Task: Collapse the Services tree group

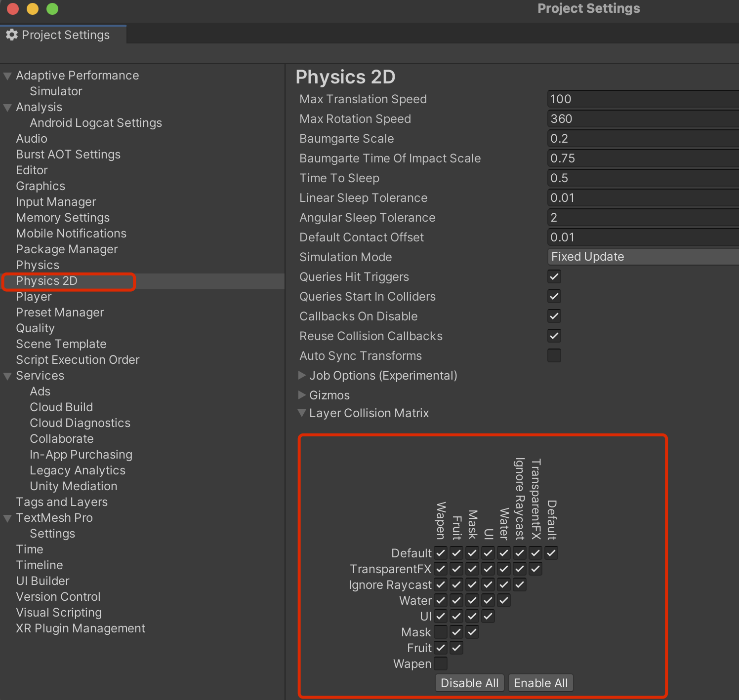Action: click(7, 376)
